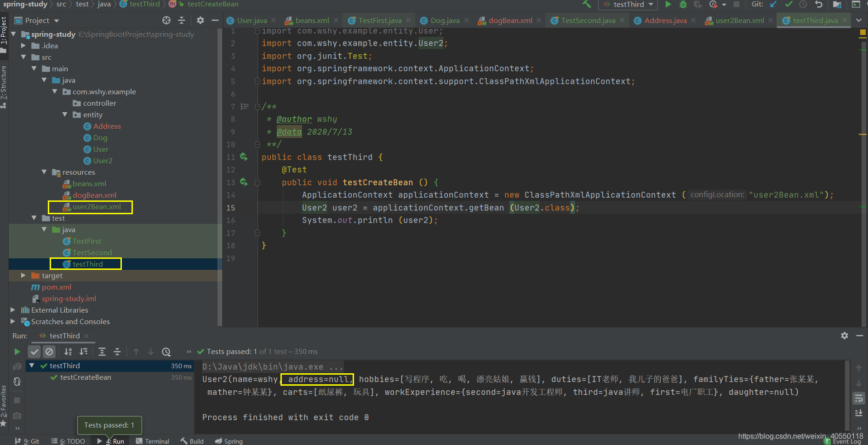
Task: Open Run panel settings gear
Action: pos(844,336)
